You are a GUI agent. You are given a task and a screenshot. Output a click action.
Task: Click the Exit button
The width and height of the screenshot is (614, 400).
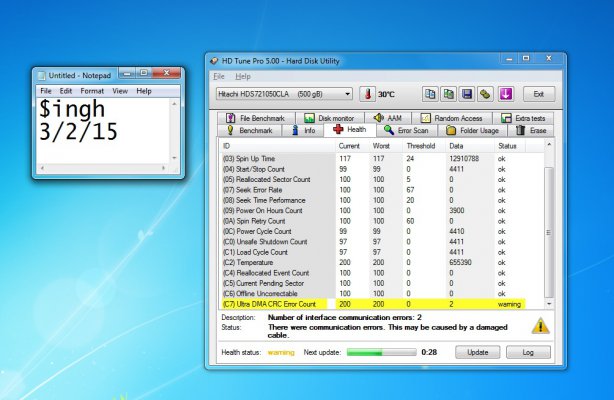[x=539, y=94]
